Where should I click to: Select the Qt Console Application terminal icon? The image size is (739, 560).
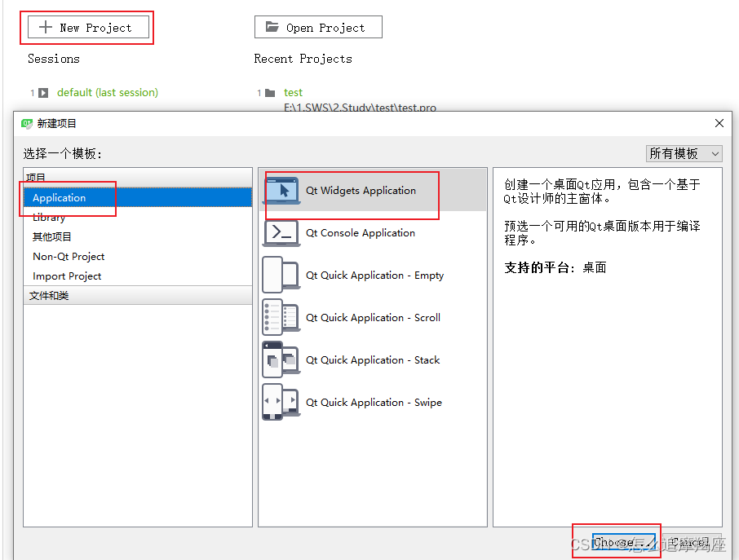click(x=281, y=232)
